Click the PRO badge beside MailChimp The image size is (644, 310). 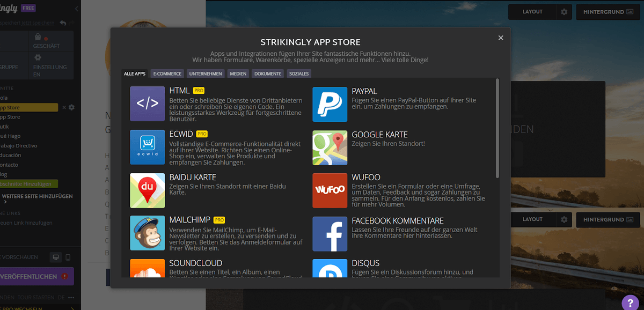pyautogui.click(x=219, y=220)
